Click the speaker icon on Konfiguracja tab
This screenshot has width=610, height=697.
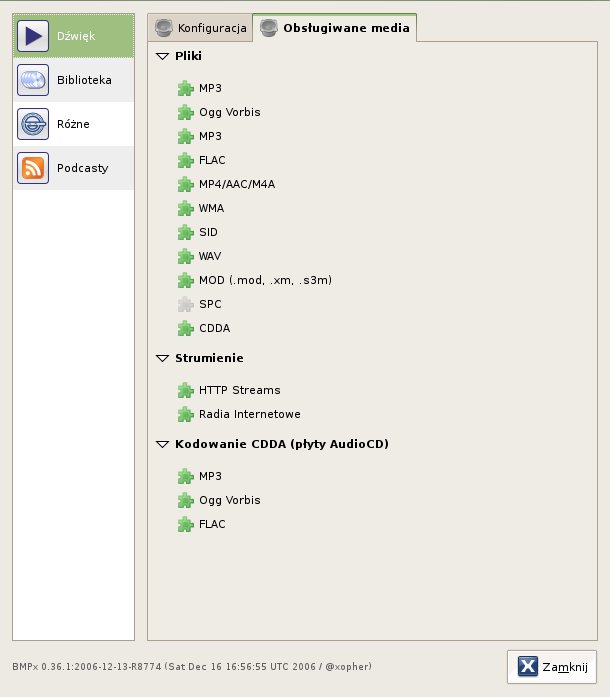click(164, 28)
